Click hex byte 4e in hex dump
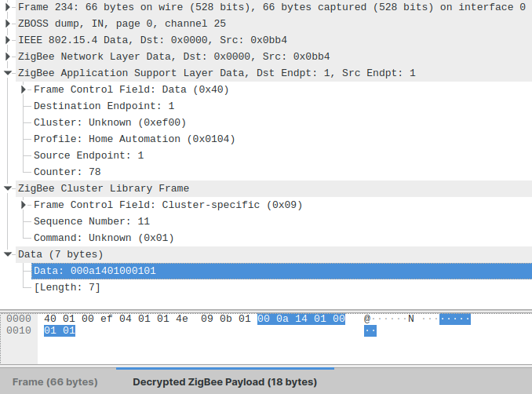532x394 pixels. [182, 319]
